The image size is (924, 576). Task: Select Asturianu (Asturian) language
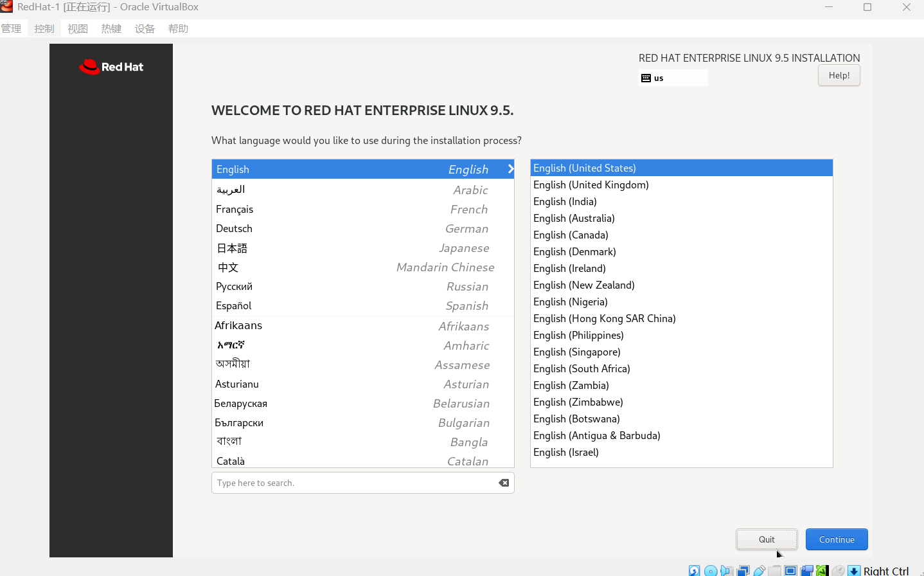pyautogui.click(x=363, y=384)
